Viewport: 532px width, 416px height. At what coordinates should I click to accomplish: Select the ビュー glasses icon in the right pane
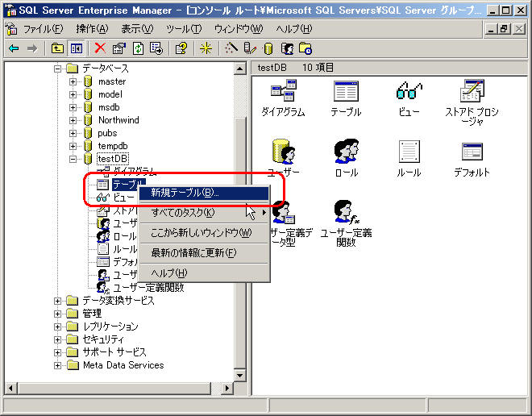click(409, 92)
